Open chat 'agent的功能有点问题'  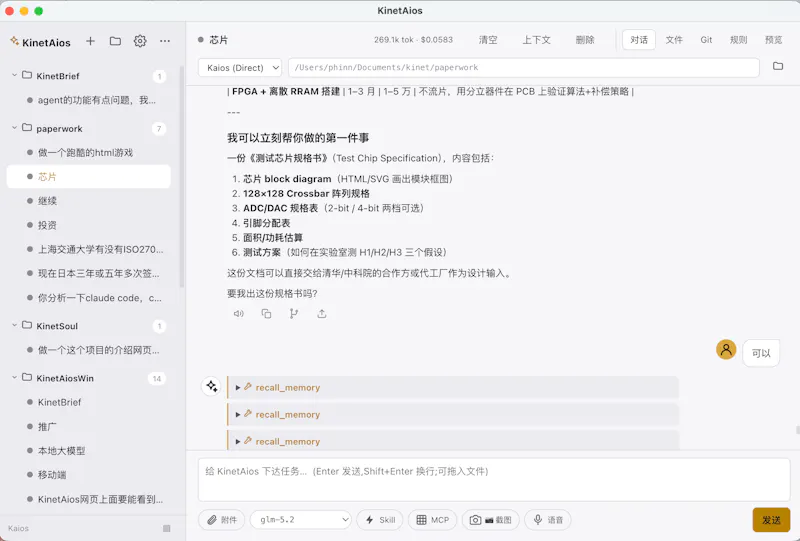pos(89,100)
